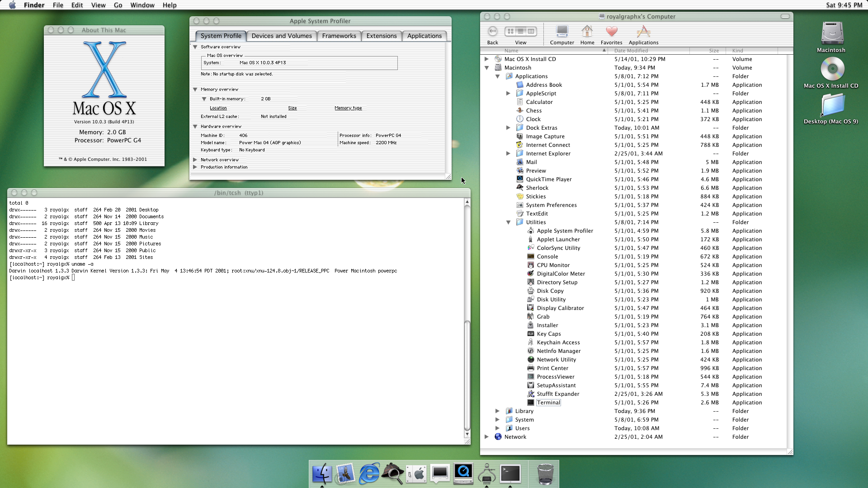Click Terminal icon in the Dock
The image size is (868, 488).
[x=510, y=474]
